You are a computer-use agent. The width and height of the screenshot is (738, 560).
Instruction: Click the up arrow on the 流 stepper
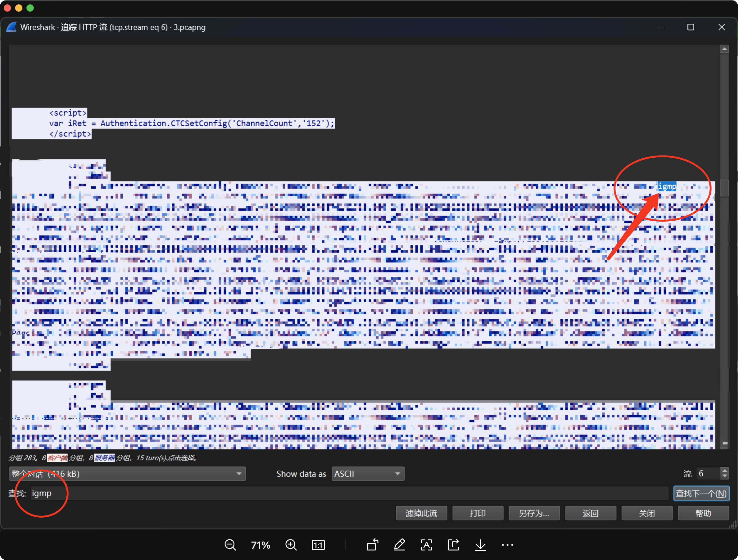point(724,470)
